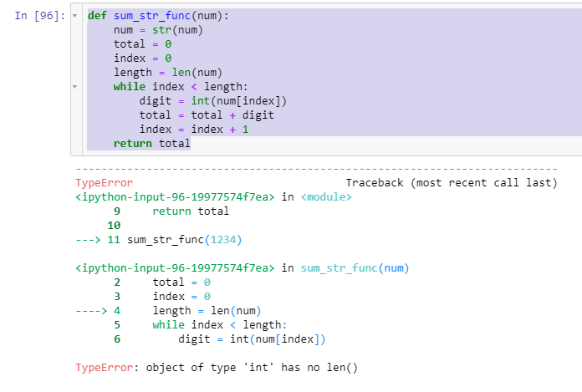Place cursor on 'num = str(num)' line

(x=158, y=30)
